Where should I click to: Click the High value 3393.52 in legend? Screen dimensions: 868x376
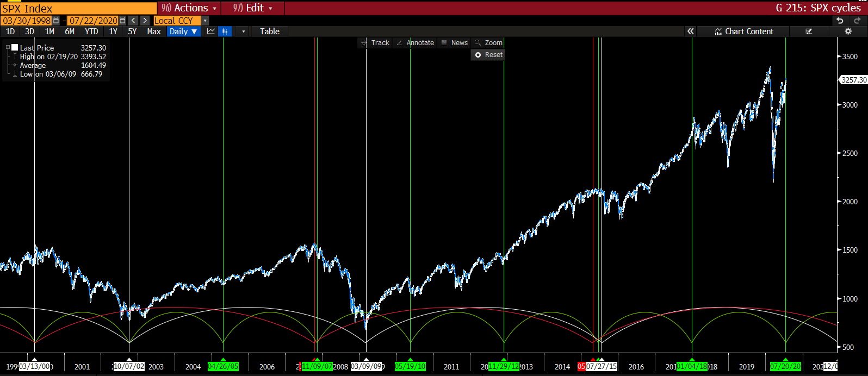point(94,57)
